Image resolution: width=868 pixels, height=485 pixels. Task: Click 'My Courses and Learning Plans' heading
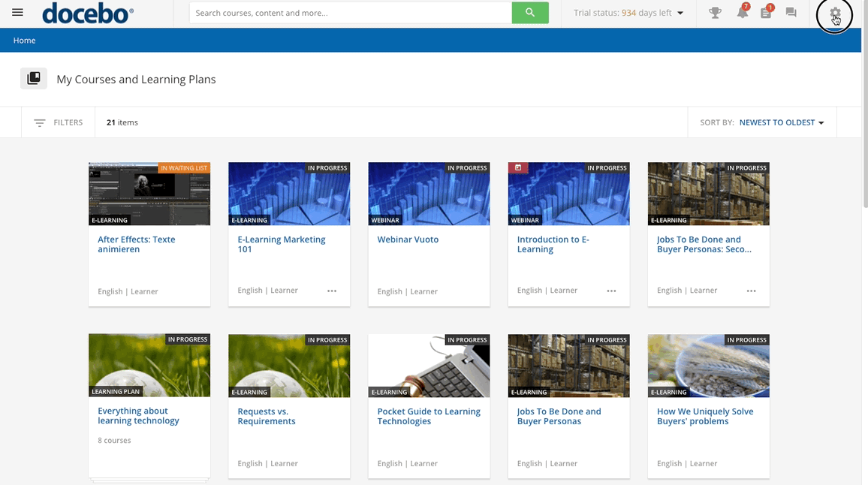[136, 79]
